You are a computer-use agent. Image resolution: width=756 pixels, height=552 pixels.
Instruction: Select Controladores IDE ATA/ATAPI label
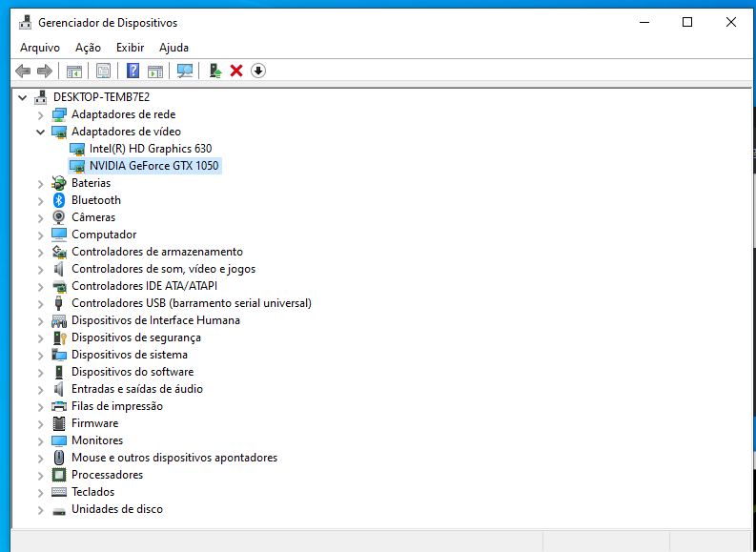pos(144,286)
